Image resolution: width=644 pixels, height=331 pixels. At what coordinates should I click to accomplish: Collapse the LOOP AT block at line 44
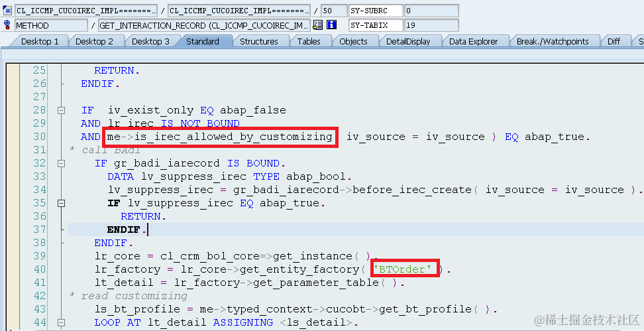[61, 323]
